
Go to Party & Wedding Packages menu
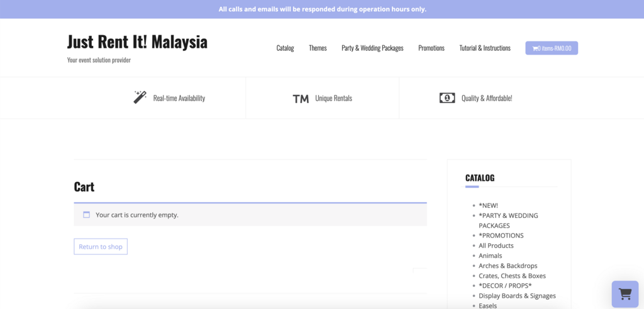coord(372,48)
